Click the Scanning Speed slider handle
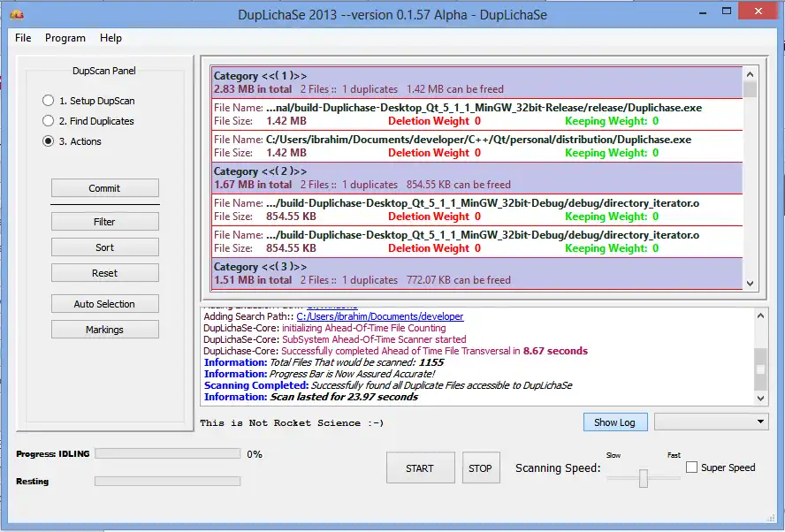 tap(644, 478)
